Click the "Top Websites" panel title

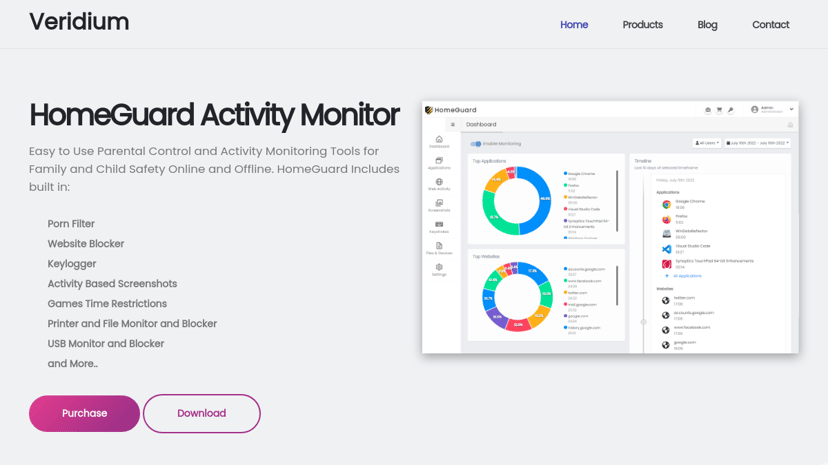[x=486, y=257]
